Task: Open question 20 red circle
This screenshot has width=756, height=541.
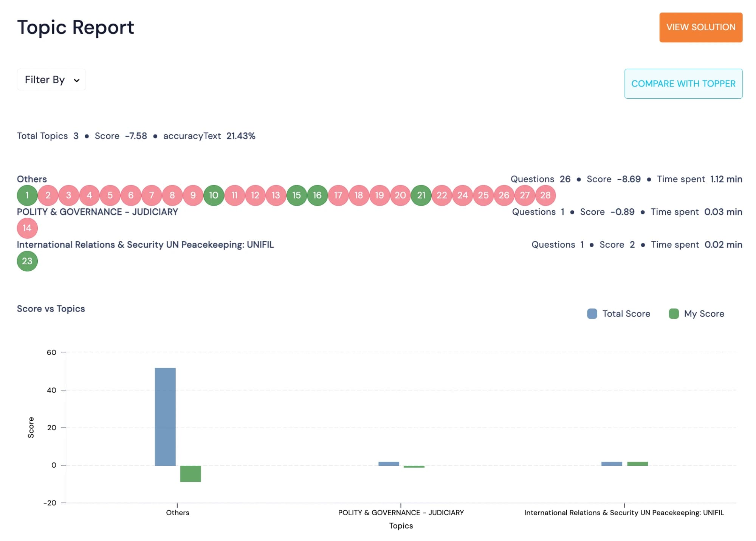Action: point(400,195)
